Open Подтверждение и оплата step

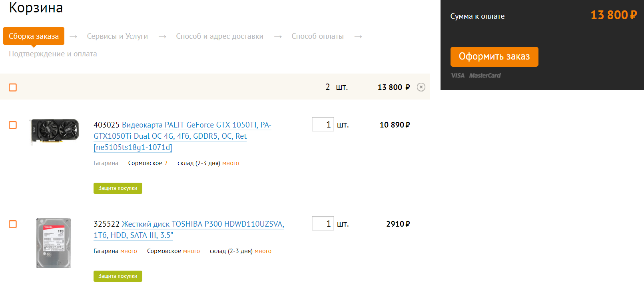(53, 54)
